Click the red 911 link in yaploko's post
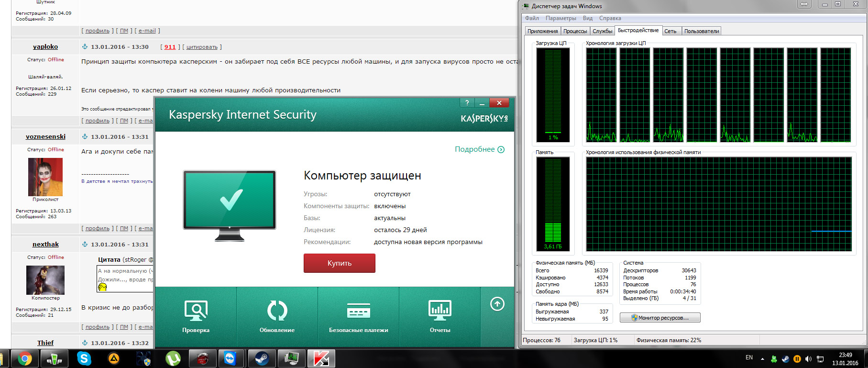The width and height of the screenshot is (868, 368). 170,47
